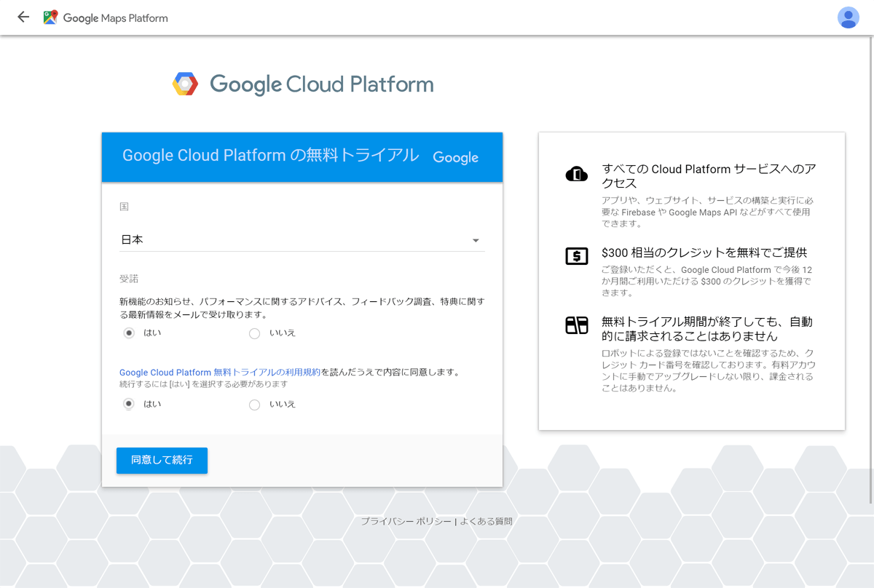874x588 pixels.
Task: Click the Google wordmark in the blue banner
Action: tap(455, 157)
